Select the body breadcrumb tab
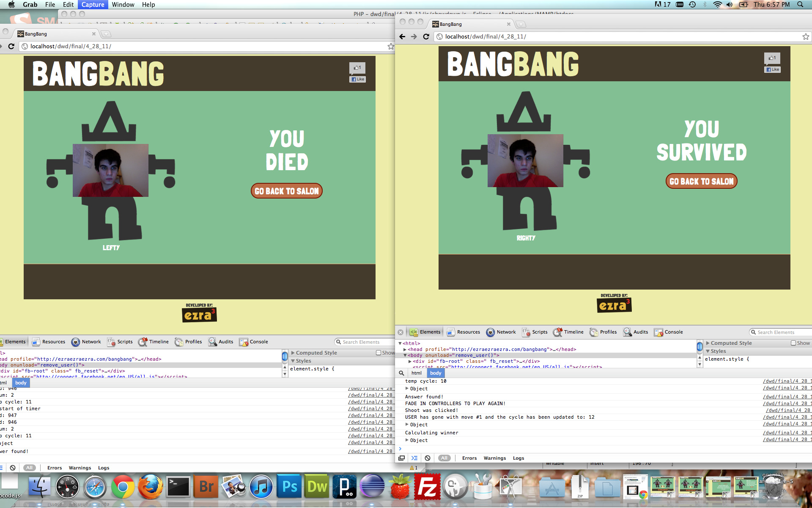This screenshot has height=508, width=812. pyautogui.click(x=435, y=373)
